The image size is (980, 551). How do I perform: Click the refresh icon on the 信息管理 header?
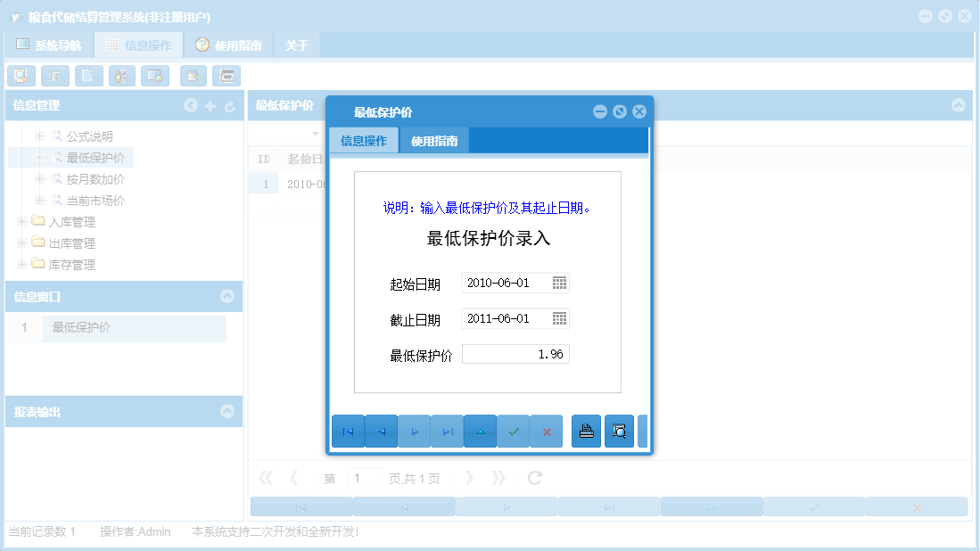coord(230,105)
